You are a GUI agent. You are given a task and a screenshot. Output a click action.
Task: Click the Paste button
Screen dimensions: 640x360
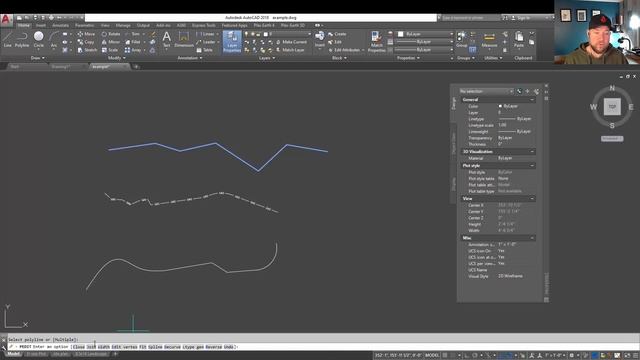pos(519,40)
